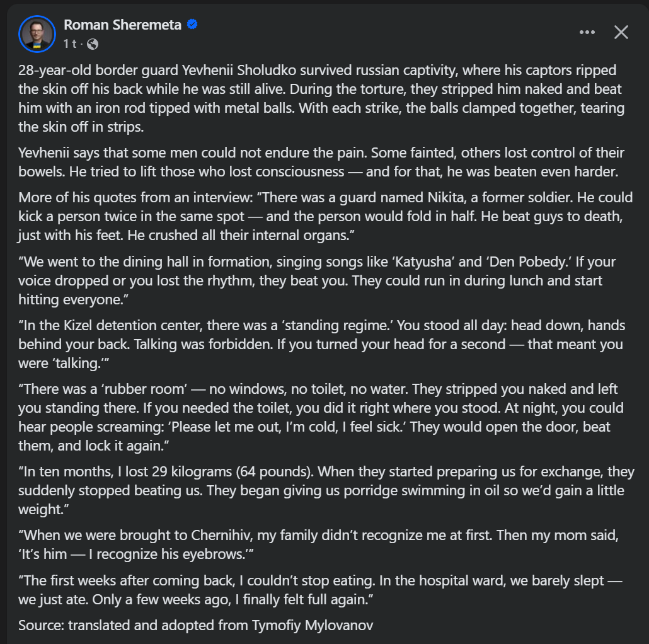The width and height of the screenshot is (649, 644).
Task: Click the paragraph about the dining hall formation
Action: pyautogui.click(x=315, y=280)
